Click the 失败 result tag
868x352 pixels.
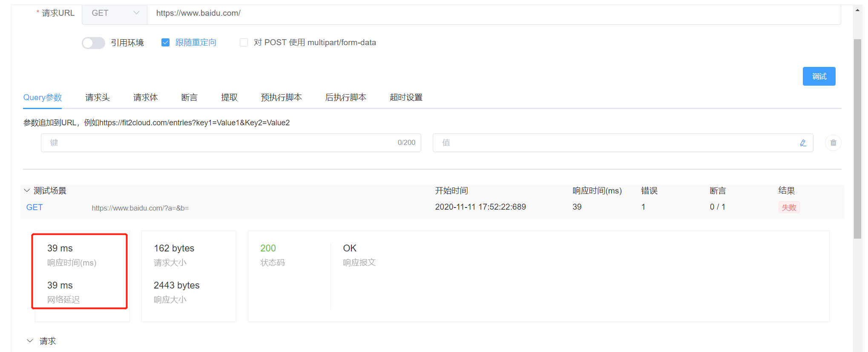pos(789,208)
